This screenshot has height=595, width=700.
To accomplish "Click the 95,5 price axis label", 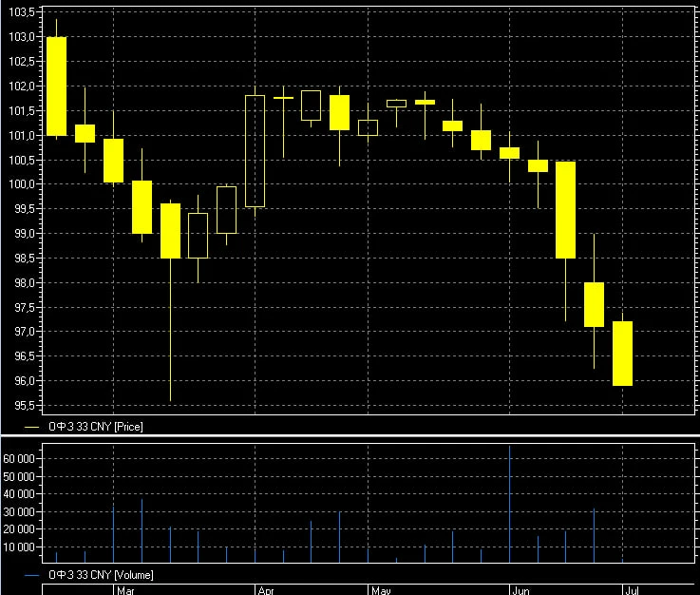I will coord(22,406).
